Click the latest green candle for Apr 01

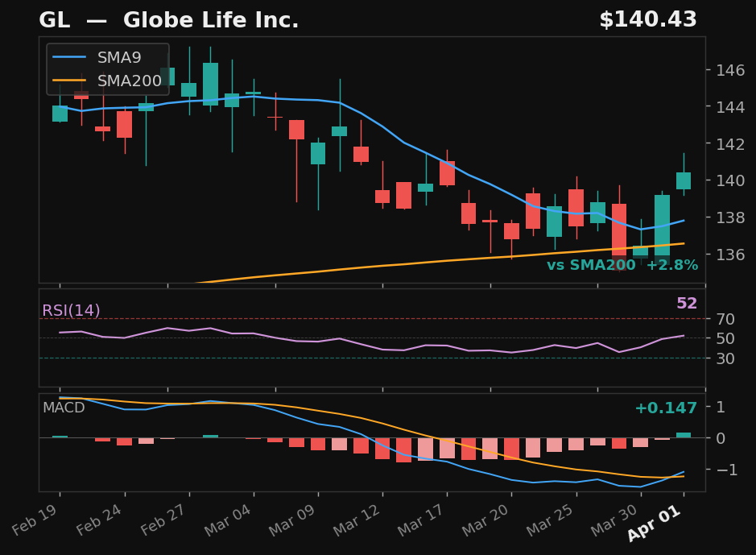pyautogui.click(x=683, y=180)
